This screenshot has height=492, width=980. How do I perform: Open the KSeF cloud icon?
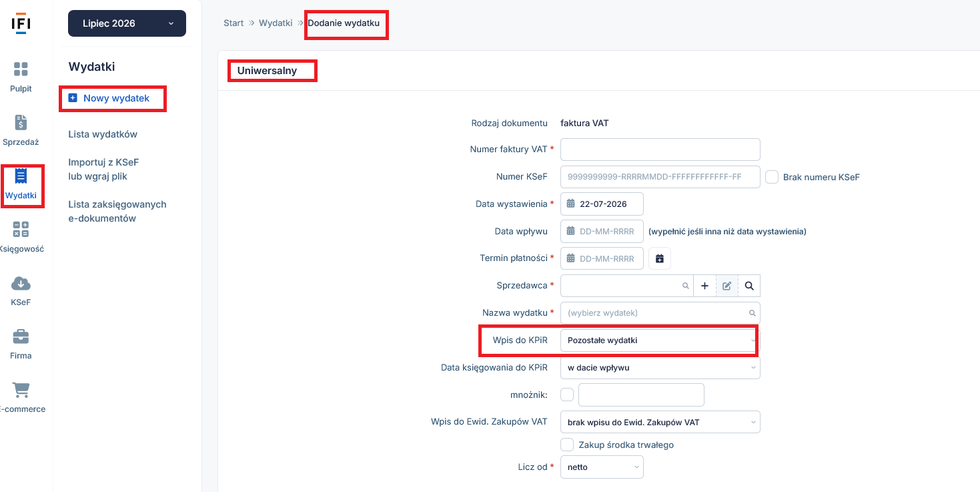(x=21, y=283)
